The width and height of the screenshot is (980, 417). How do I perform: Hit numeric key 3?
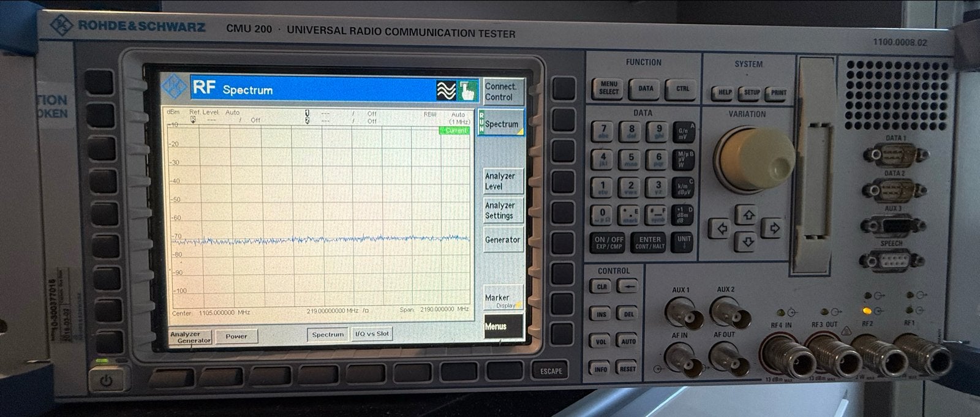658,187
